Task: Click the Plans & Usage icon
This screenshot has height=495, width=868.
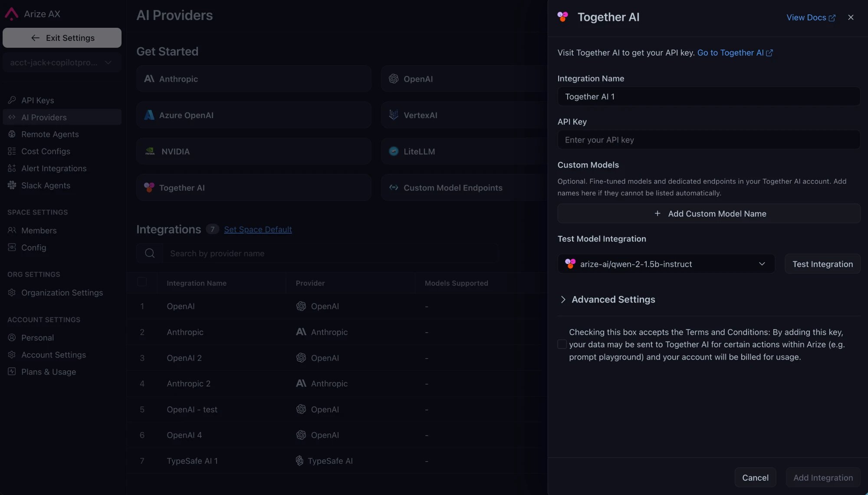Action: point(12,372)
